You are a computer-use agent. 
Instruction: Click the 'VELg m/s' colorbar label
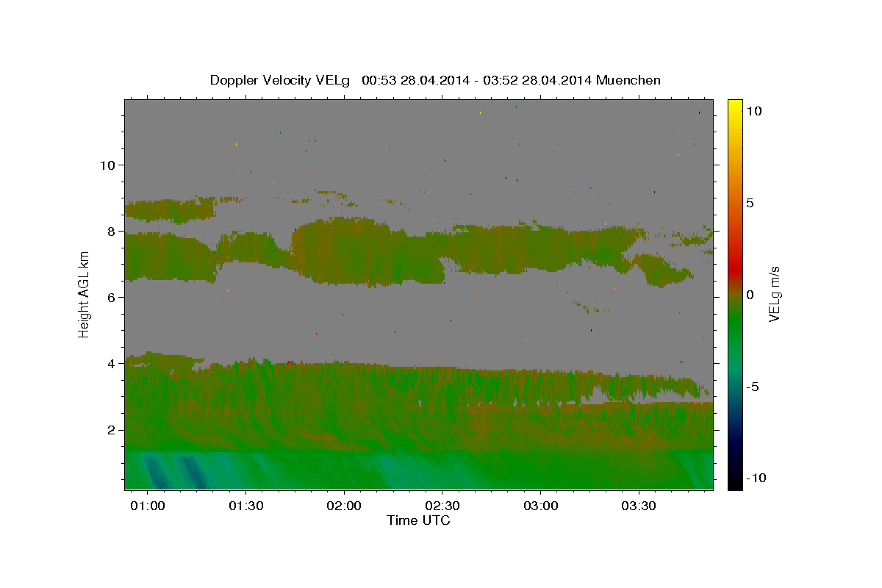tap(773, 295)
